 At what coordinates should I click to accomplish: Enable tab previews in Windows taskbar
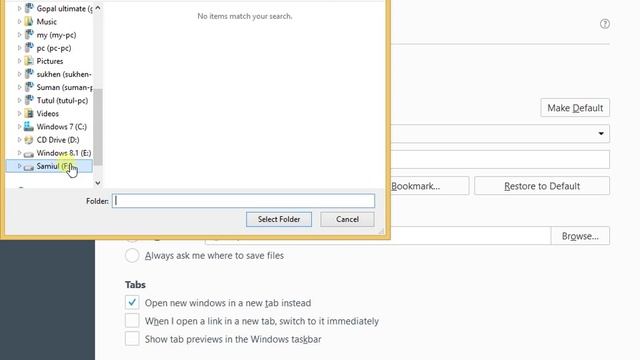(132, 339)
